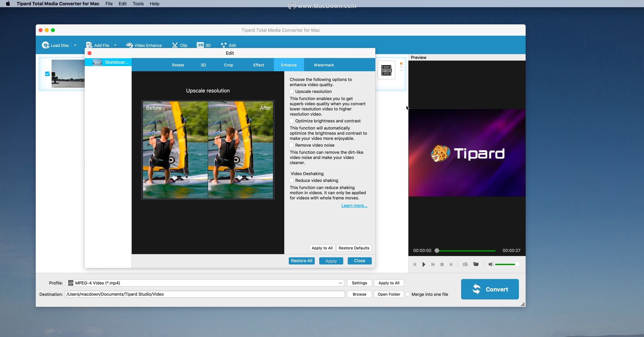Check Optimize brightness and contrast

pyautogui.click(x=291, y=121)
